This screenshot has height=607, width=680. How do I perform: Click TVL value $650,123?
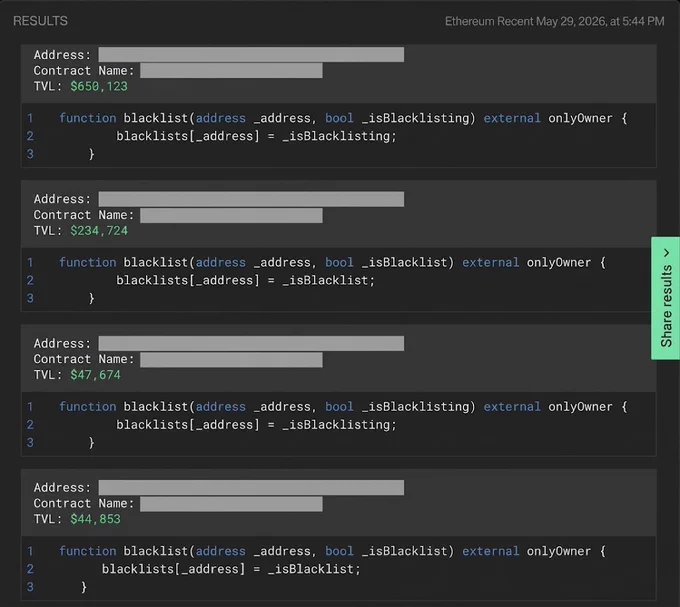(x=99, y=86)
